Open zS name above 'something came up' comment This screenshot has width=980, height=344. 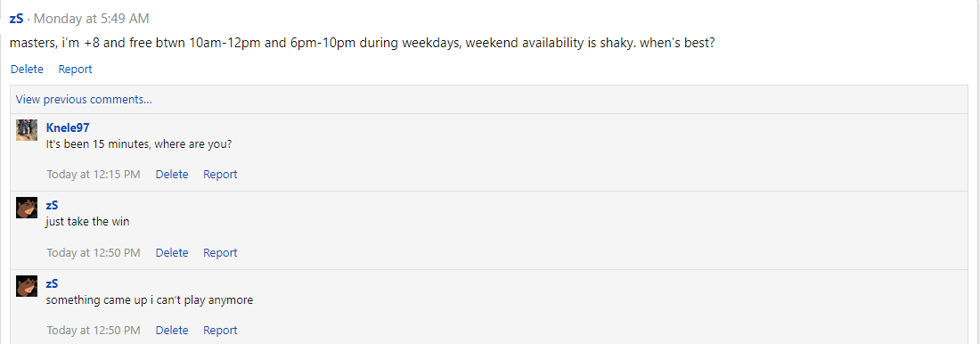click(52, 284)
